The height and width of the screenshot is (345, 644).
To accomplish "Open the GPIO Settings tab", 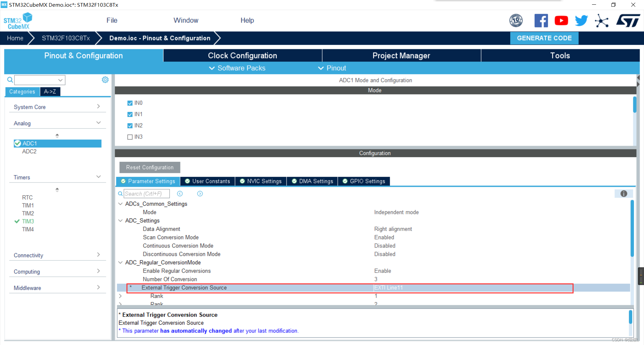I will pyautogui.click(x=364, y=181).
